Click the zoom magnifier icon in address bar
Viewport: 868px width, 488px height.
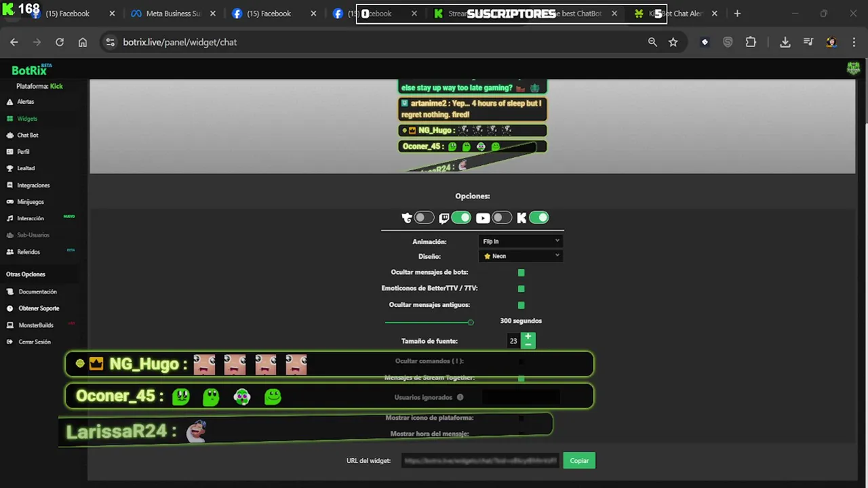click(652, 42)
